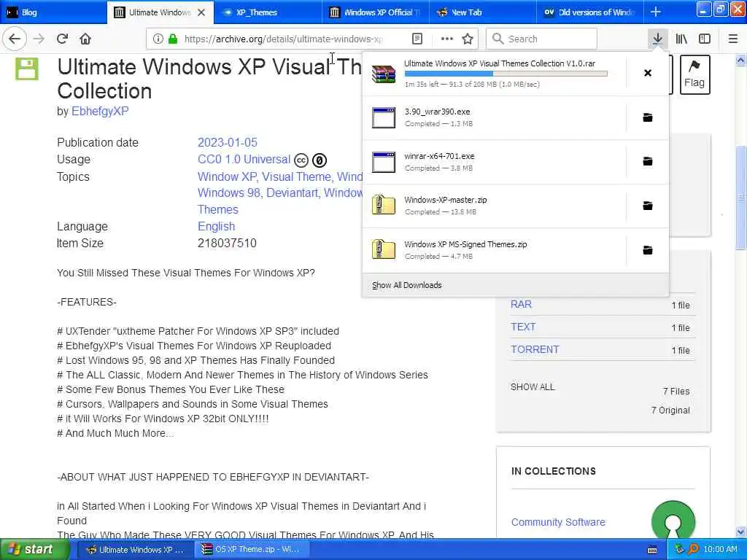Viewport: 747px width, 560px height.
Task: Open Visual Theme topic link
Action: click(296, 176)
